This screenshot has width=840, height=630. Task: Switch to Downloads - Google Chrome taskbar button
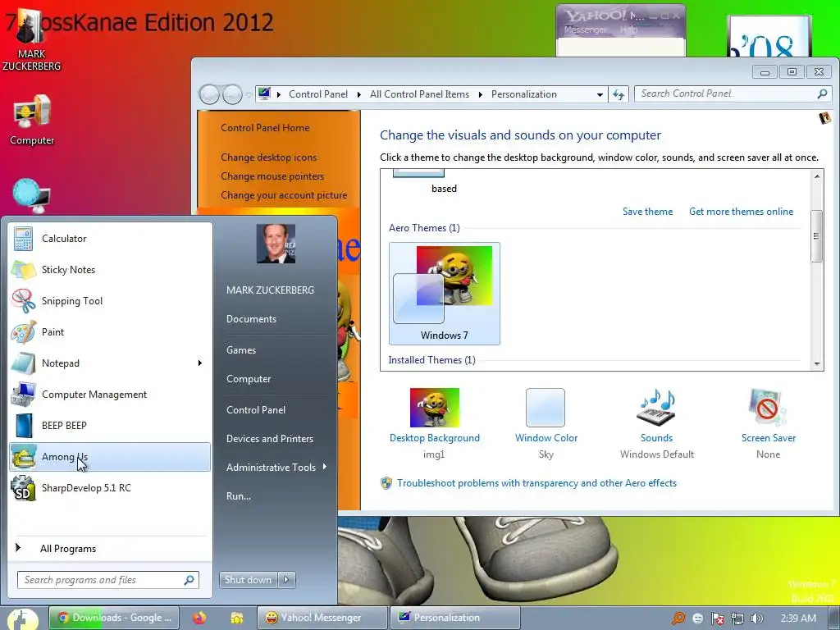(115, 618)
